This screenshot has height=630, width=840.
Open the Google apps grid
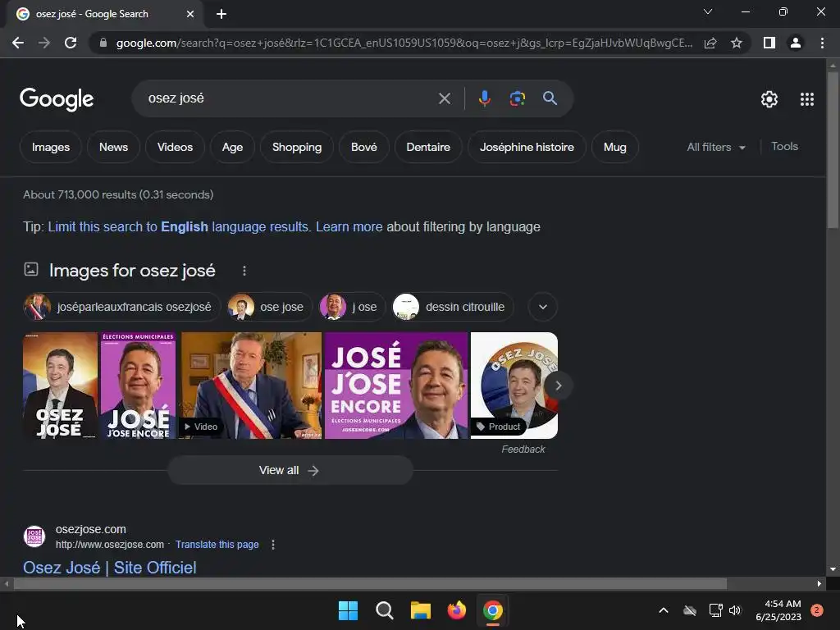click(x=807, y=99)
